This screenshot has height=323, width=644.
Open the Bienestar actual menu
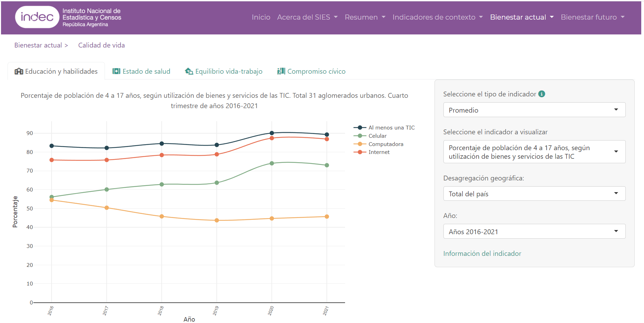(522, 17)
